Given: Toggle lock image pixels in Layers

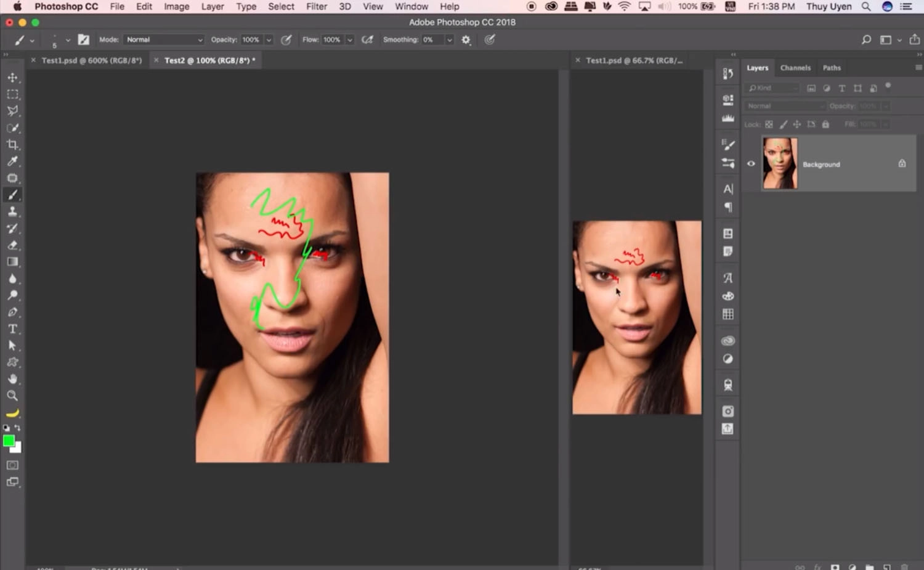Looking at the screenshot, I should (783, 124).
